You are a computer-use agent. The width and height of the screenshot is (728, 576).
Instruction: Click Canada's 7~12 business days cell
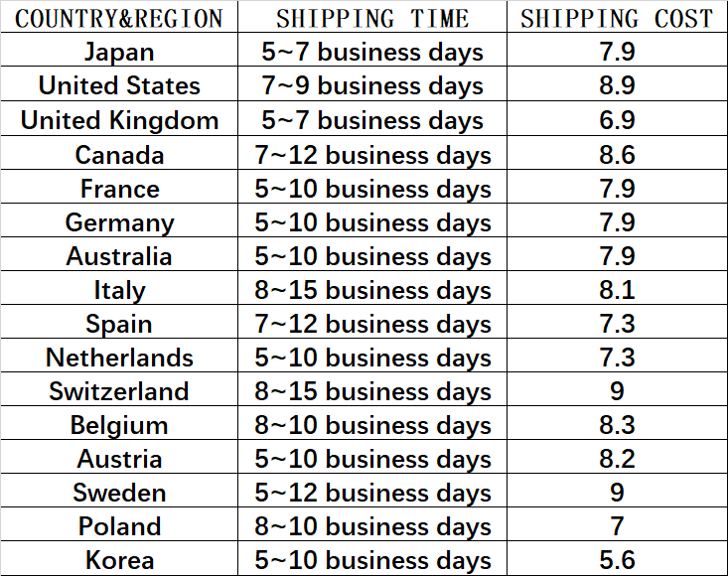(372, 155)
